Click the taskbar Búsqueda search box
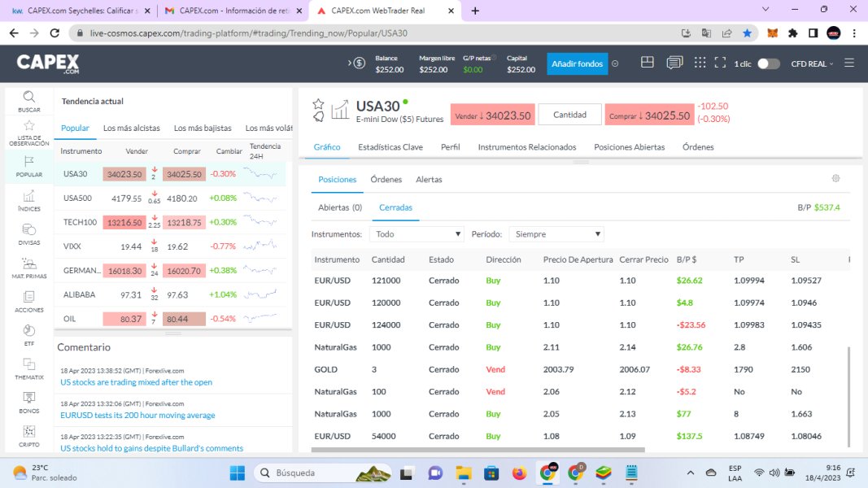The image size is (868, 488). pos(323,473)
